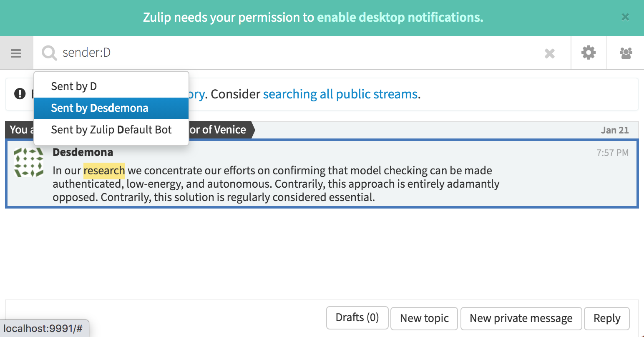
Task: Start a New topic
Action: tap(424, 318)
